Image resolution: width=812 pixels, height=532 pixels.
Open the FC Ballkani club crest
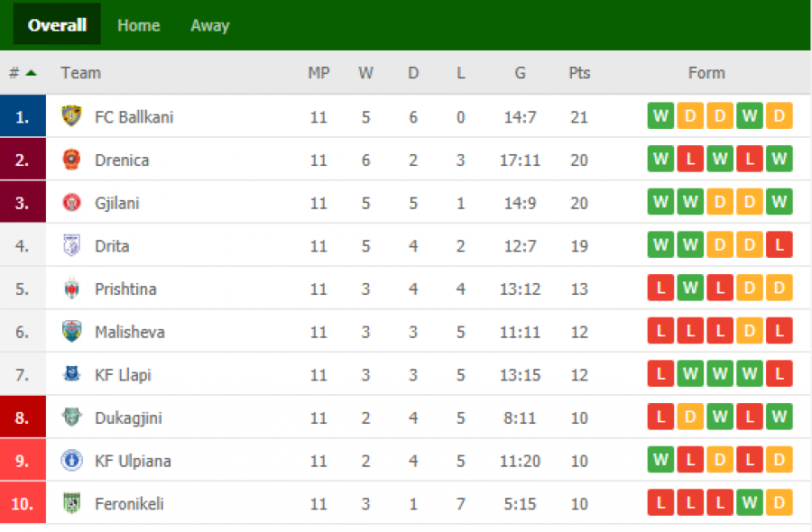[71, 116]
